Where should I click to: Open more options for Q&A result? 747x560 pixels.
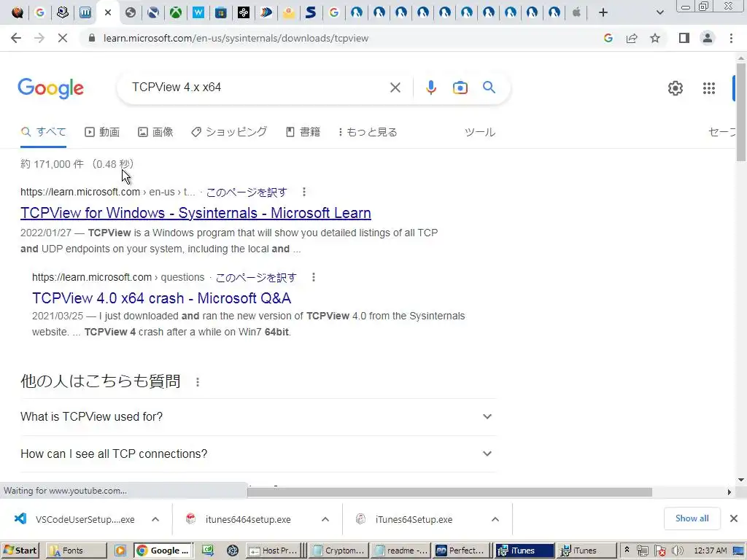(314, 277)
